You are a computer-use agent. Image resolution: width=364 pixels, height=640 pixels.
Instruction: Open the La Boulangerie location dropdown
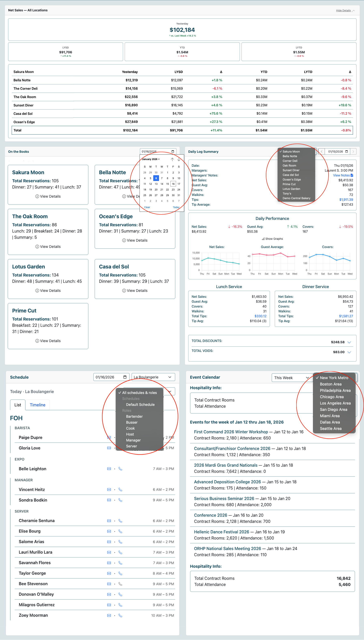click(153, 377)
